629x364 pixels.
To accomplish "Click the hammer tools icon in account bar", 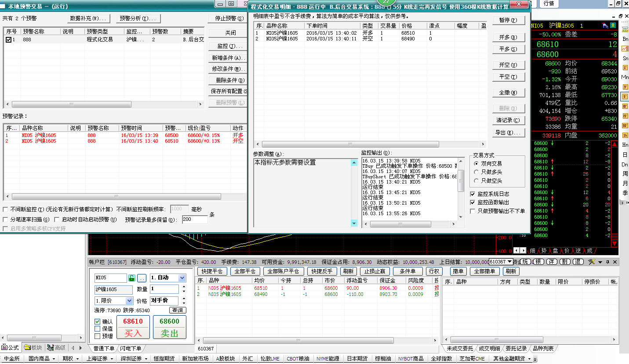I will tap(592, 262).
